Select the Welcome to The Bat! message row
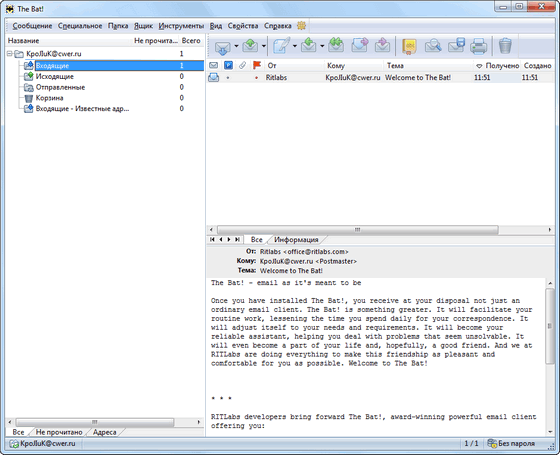The height and width of the screenshot is (455, 560). click(381, 78)
